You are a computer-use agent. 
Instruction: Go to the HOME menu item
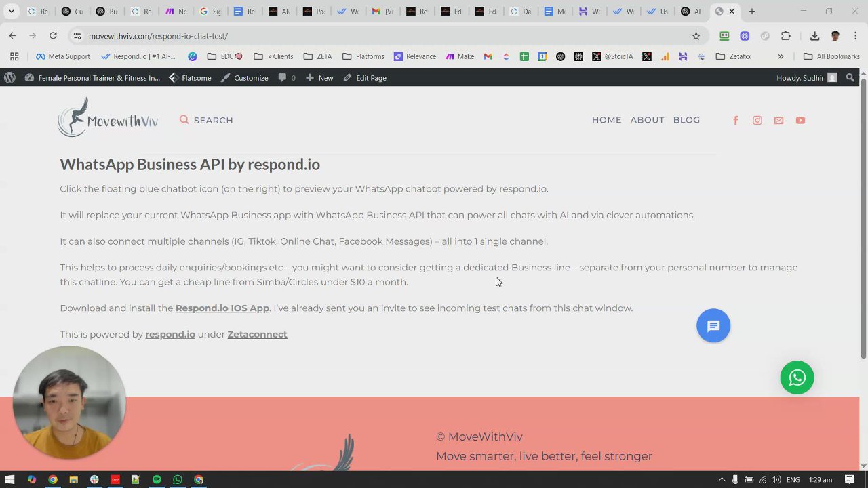click(606, 120)
